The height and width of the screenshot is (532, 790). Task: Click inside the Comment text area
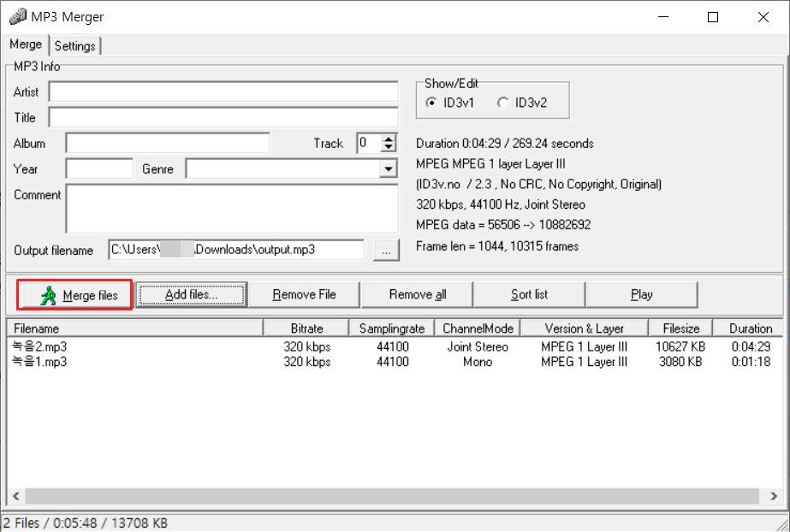[x=232, y=209]
